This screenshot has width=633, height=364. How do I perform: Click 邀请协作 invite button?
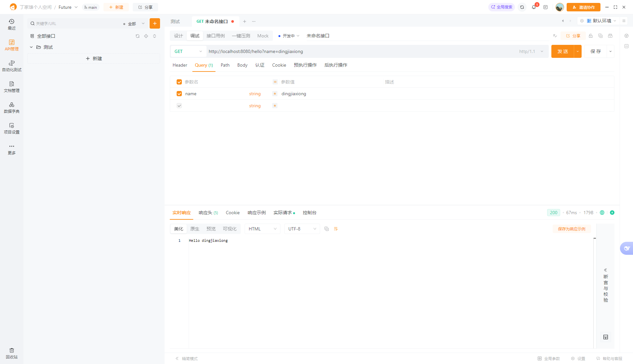(x=583, y=7)
